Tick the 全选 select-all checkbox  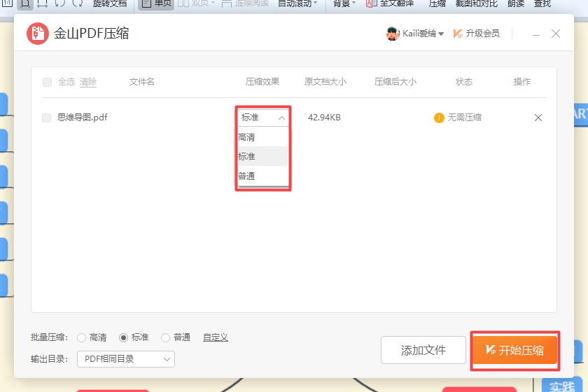pos(48,82)
